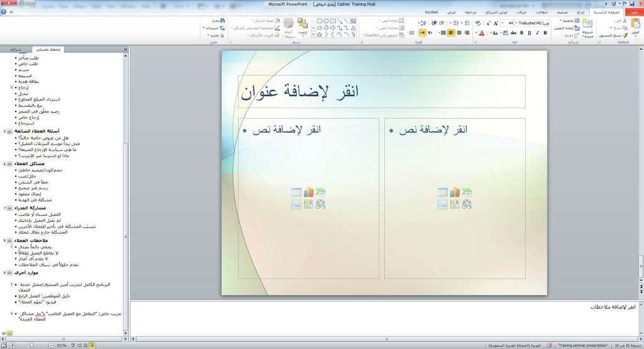Expand the shapes gallery More arrow
Screen dimensions: 644x349
click(313, 35)
